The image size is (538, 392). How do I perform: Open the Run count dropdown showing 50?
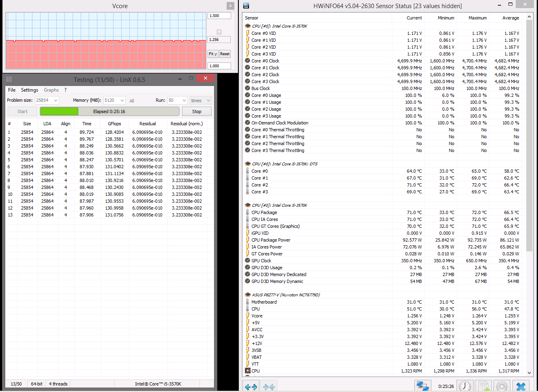[177, 100]
